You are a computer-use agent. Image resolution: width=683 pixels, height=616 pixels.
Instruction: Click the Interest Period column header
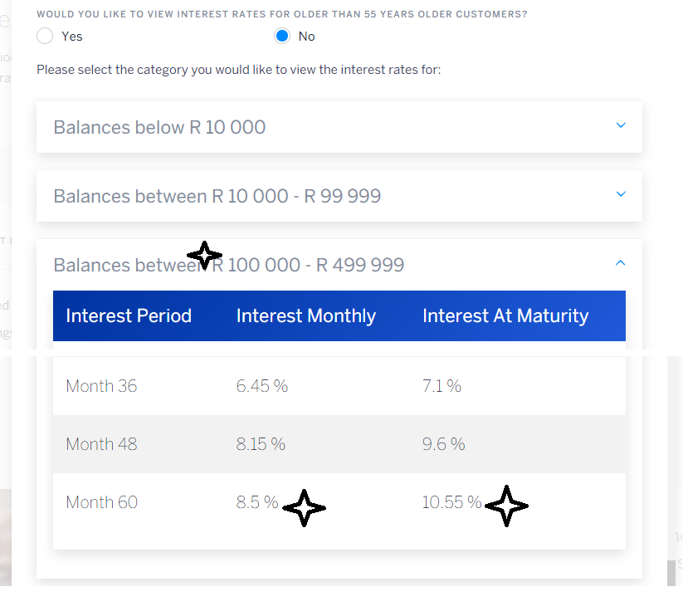(129, 315)
